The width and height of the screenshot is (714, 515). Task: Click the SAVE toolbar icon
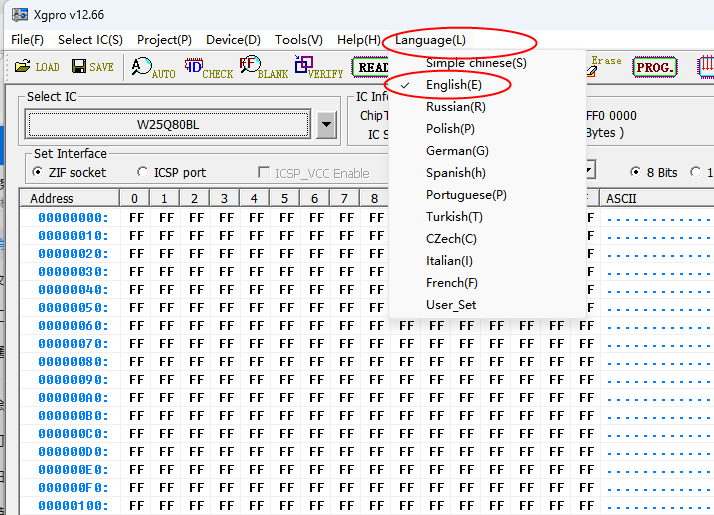tap(90, 67)
